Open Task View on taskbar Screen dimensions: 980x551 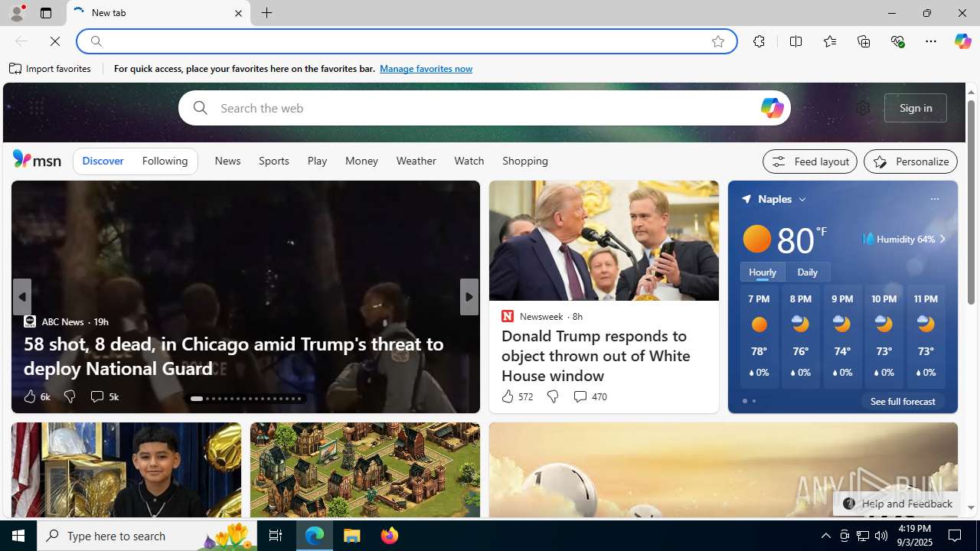click(276, 536)
